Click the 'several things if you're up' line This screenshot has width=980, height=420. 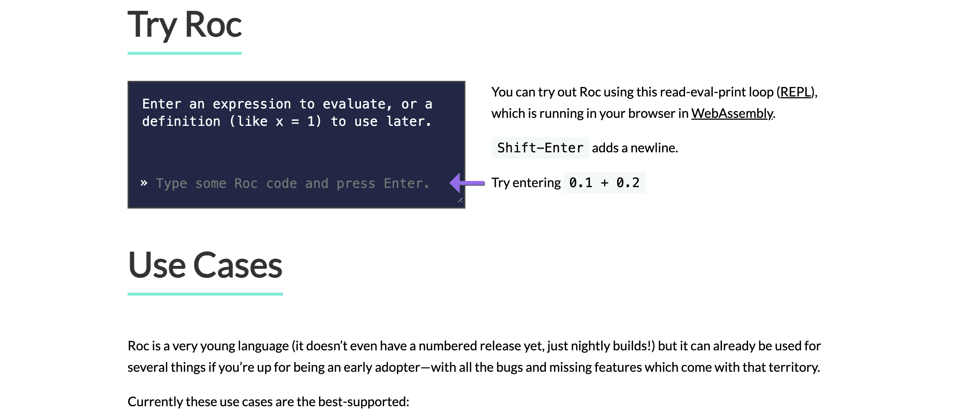(474, 367)
